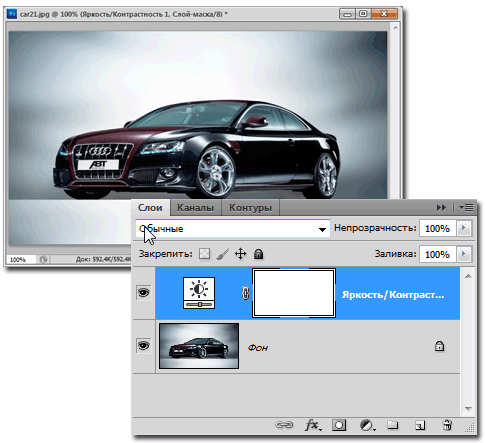Select layer name Яркость/Контраст…
The width and height of the screenshot is (485, 443).
point(393,295)
